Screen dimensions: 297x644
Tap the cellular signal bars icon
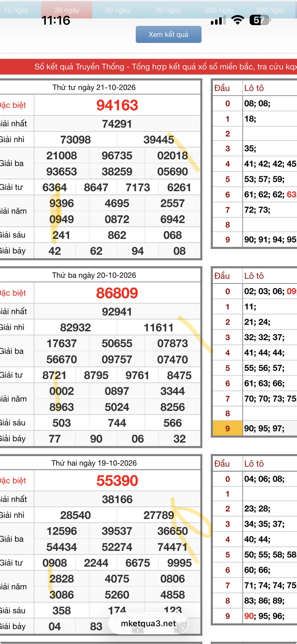pyautogui.click(x=218, y=20)
